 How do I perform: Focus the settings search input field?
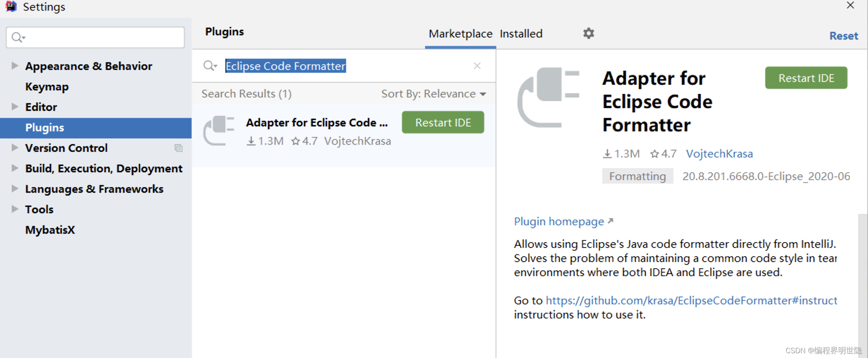pyautogui.click(x=96, y=37)
